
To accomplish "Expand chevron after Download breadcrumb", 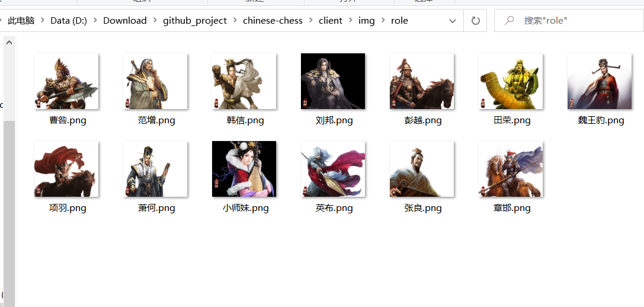I will tap(155, 21).
